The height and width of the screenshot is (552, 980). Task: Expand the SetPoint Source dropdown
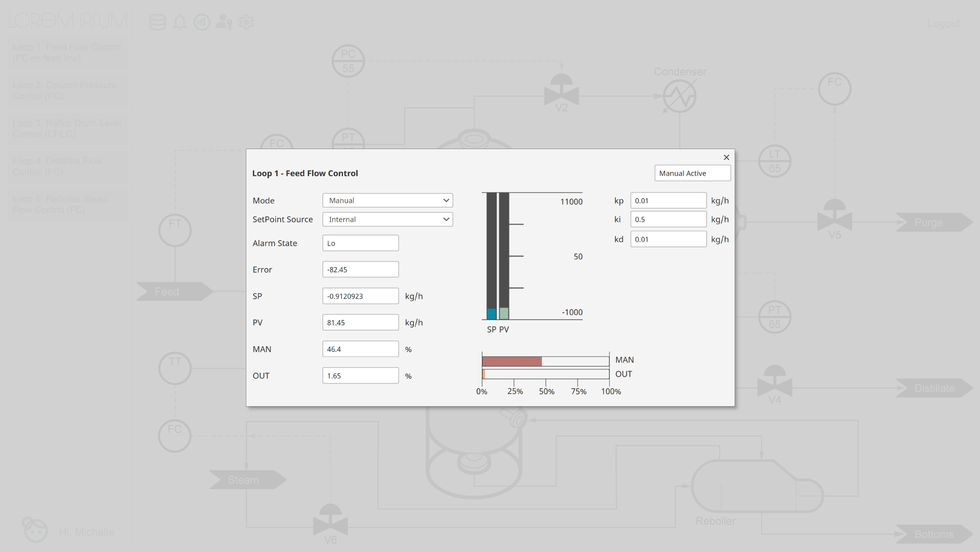[387, 220]
